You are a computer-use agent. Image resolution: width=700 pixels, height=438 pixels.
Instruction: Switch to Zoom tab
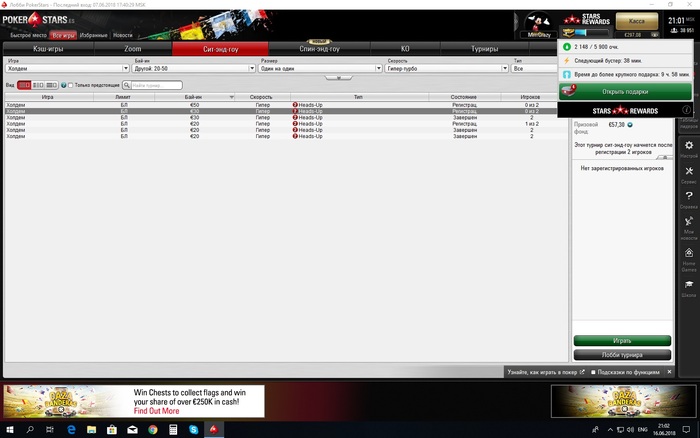[x=133, y=49]
